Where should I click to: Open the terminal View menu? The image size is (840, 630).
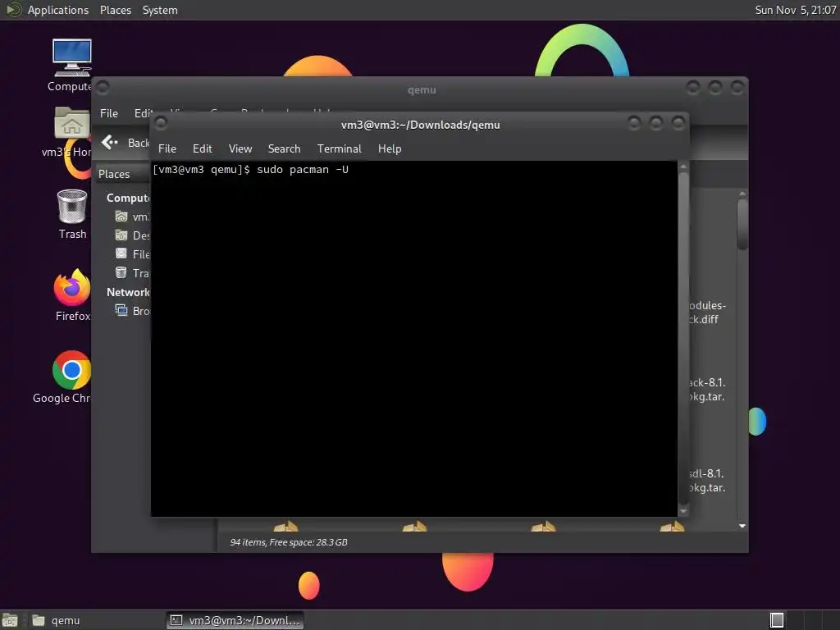click(x=240, y=149)
